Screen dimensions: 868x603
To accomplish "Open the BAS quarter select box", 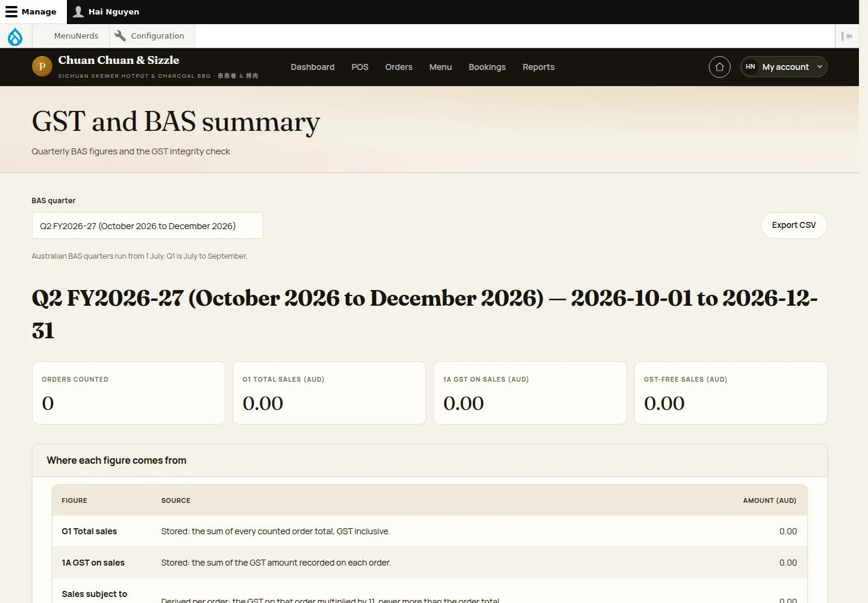I will (147, 226).
